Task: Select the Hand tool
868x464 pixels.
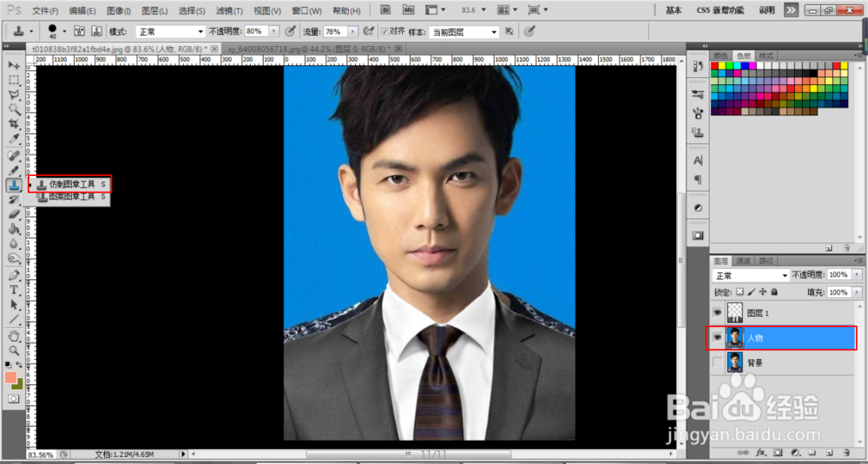Action: pos(14,336)
